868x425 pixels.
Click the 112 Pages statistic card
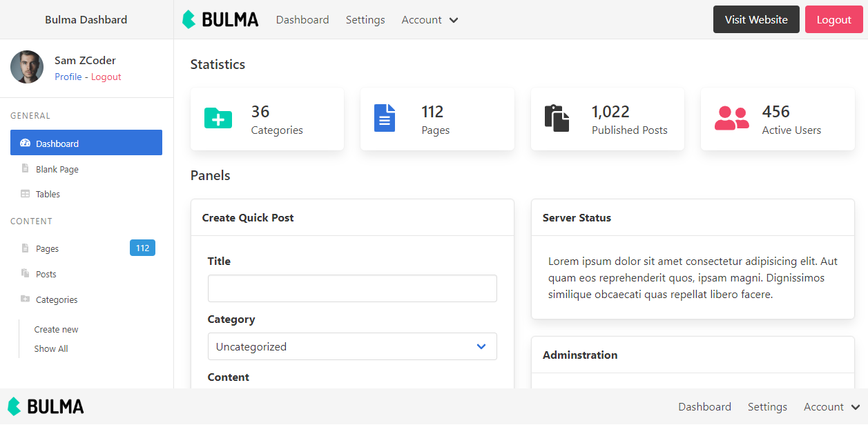click(437, 119)
